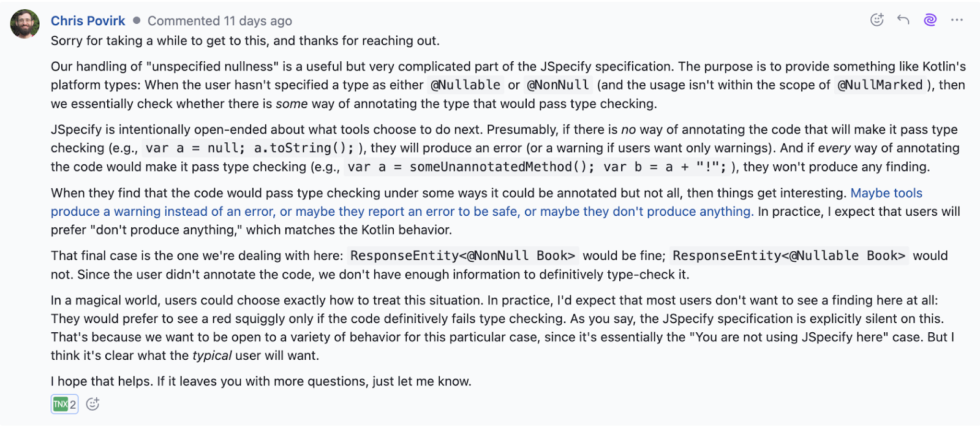Image resolution: width=980 pixels, height=426 pixels.
Task: Open the three-dot more actions menu
Action: (x=957, y=20)
